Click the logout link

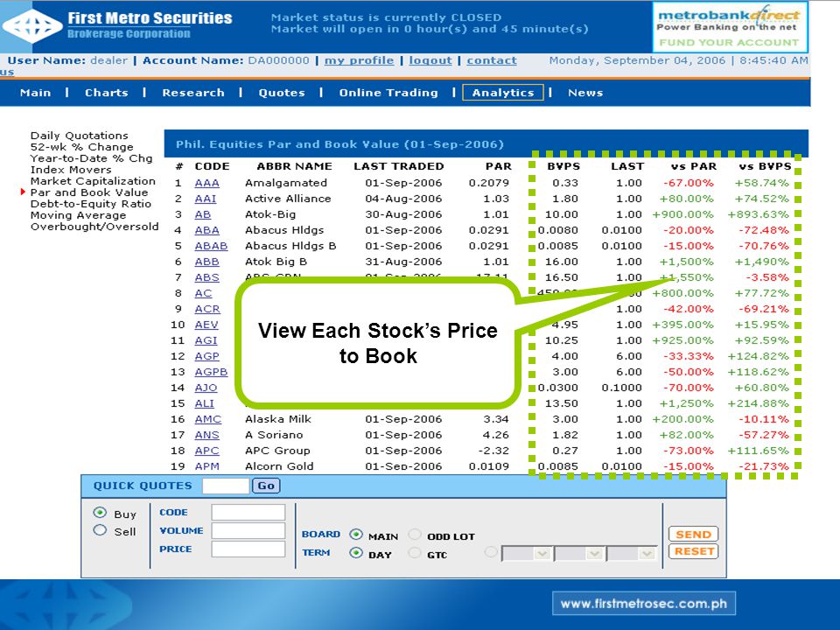[430, 60]
